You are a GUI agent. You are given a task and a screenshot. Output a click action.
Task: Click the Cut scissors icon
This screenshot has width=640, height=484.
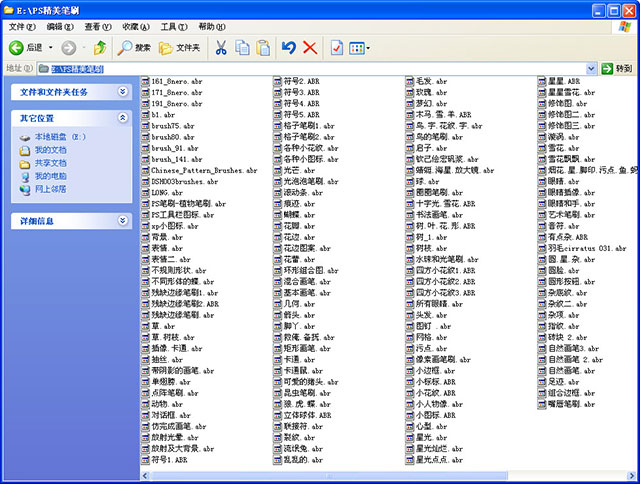(x=221, y=48)
